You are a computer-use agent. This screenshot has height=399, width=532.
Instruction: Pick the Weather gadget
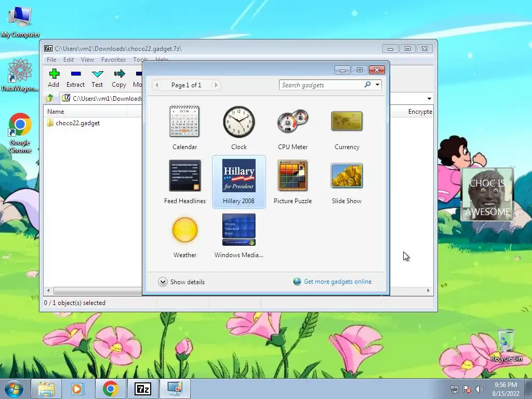(x=184, y=236)
